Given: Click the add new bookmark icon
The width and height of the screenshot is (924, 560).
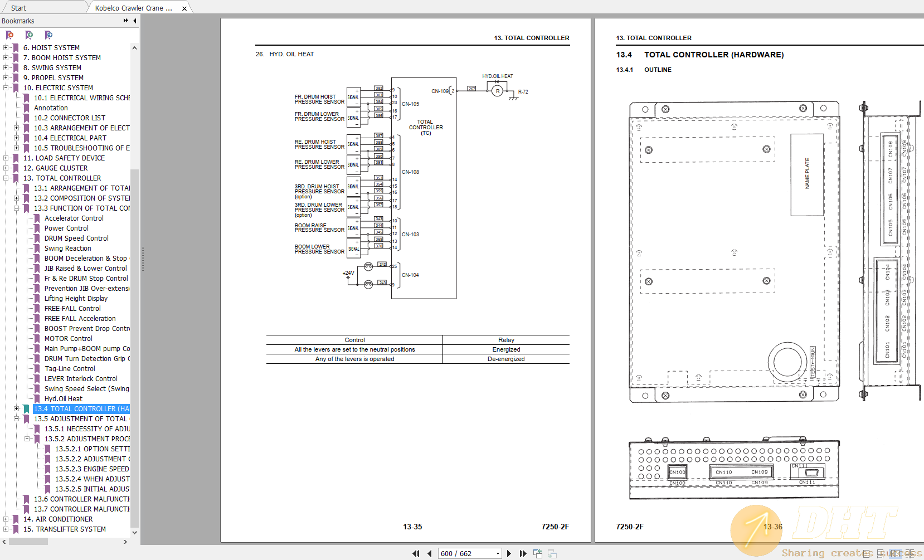Looking at the screenshot, I should [x=29, y=35].
